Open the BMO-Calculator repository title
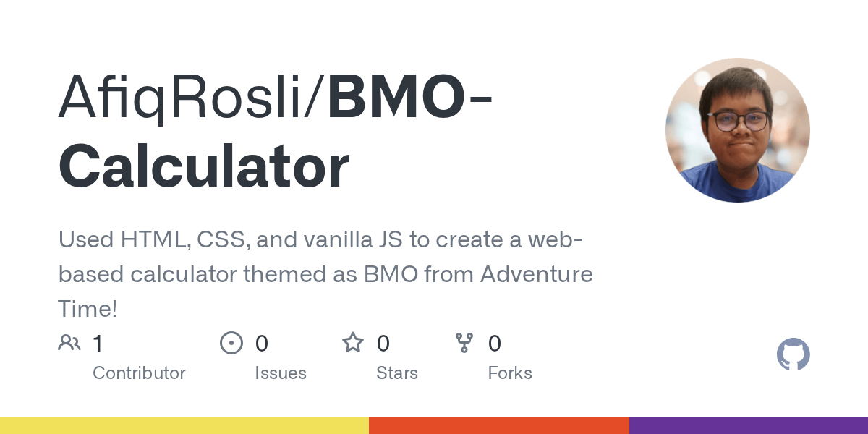868x434 pixels. click(x=275, y=133)
